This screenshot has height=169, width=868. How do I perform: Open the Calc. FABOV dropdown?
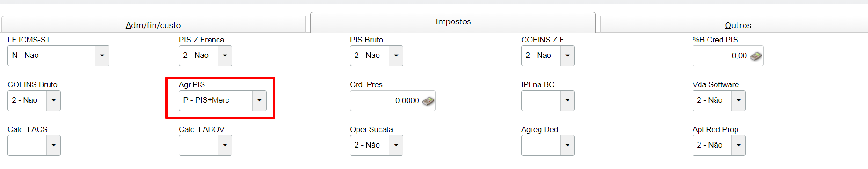pyautogui.click(x=225, y=145)
